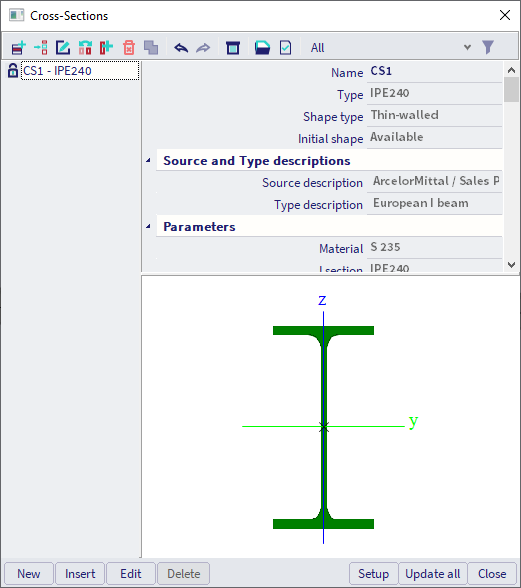Click the Edit button

coord(131,573)
